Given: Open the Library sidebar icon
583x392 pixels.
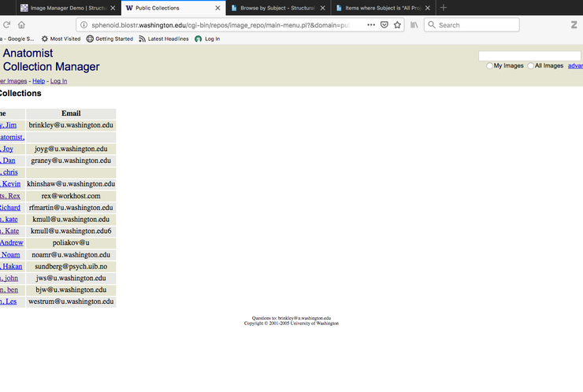Looking at the screenshot, I should [x=414, y=25].
